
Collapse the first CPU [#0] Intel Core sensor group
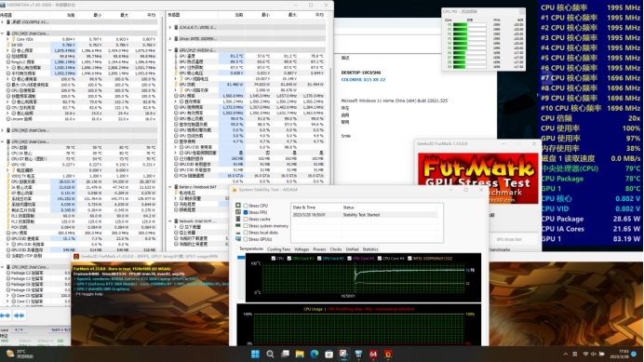[x=3, y=34]
